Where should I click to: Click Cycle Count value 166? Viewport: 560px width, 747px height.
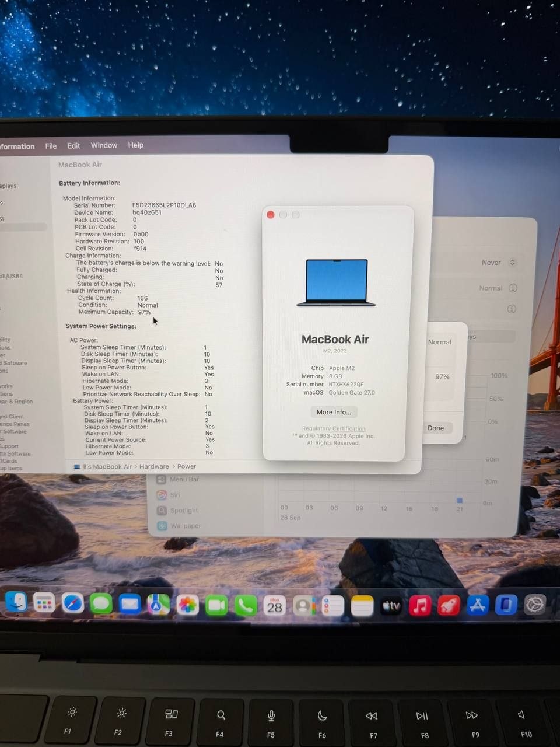click(142, 298)
